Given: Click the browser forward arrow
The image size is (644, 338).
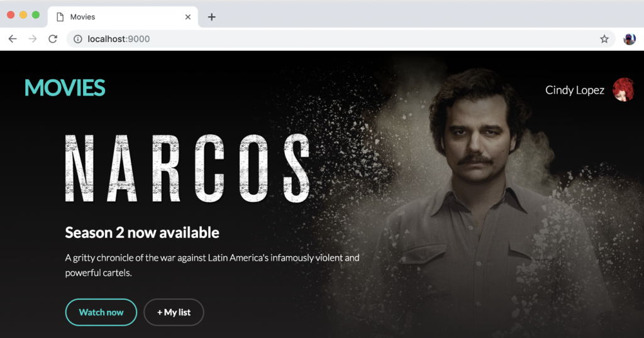Looking at the screenshot, I should (33, 39).
